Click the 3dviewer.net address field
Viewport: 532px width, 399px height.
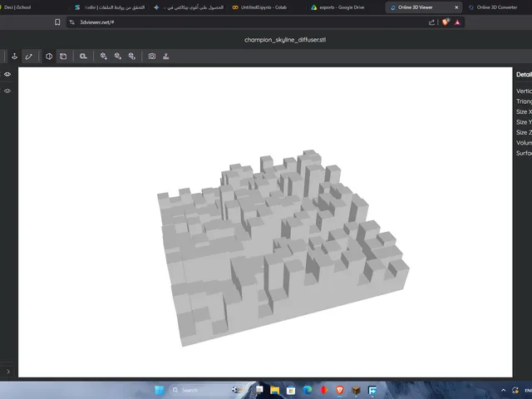click(x=251, y=22)
